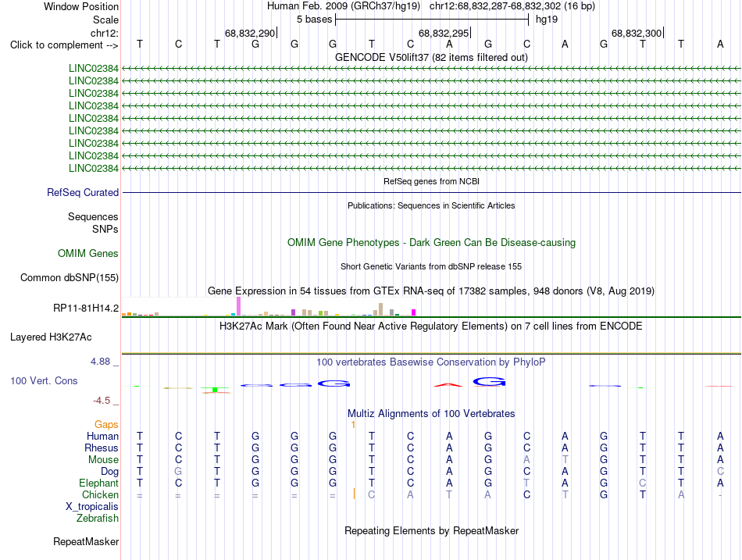742x560 pixels.
Task: Click the -4.5 PhyloP lower scale value
Action: pyautogui.click(x=102, y=401)
